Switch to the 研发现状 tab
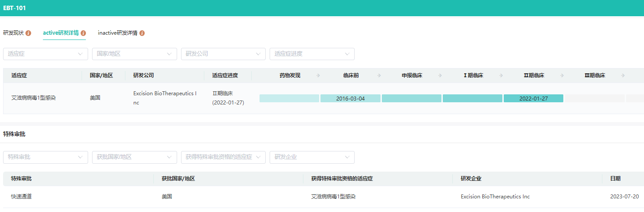Image resolution: width=644 pixels, height=212 pixels. tap(14, 33)
